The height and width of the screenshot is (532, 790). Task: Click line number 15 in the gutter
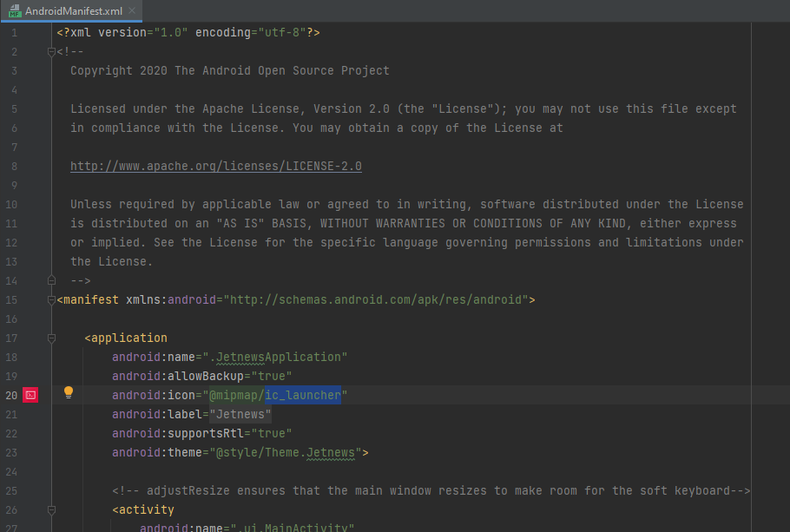(11, 300)
